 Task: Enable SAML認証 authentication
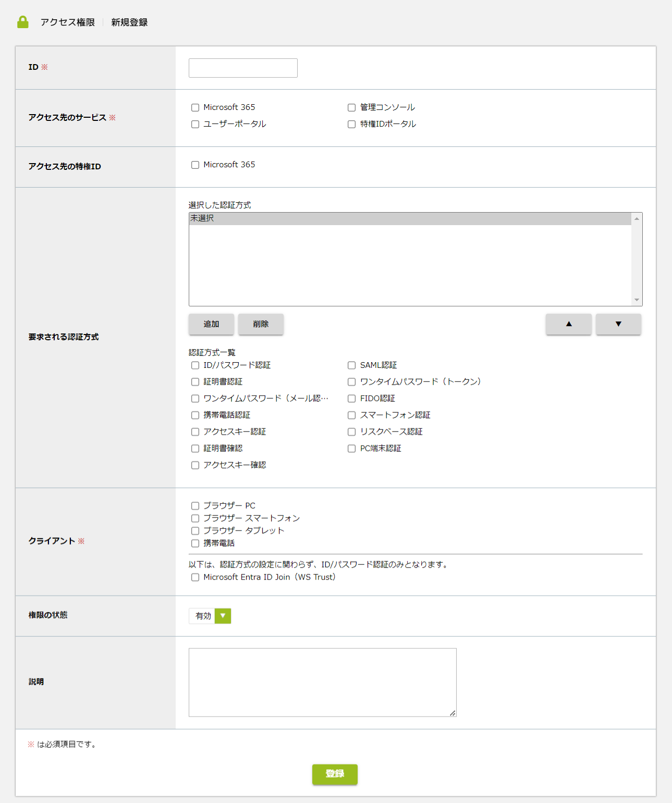351,365
